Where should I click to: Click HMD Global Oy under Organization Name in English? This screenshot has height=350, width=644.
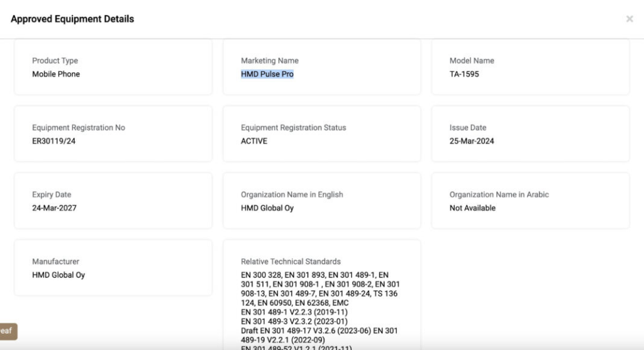click(267, 208)
